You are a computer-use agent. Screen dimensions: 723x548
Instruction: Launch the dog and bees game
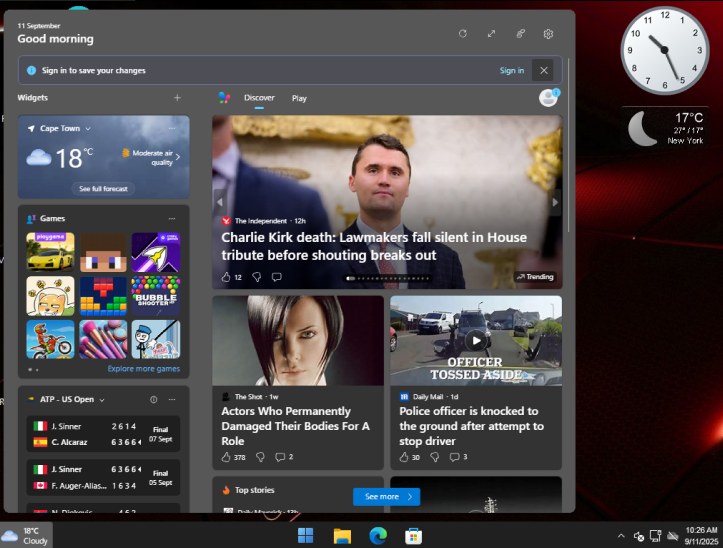[50, 296]
